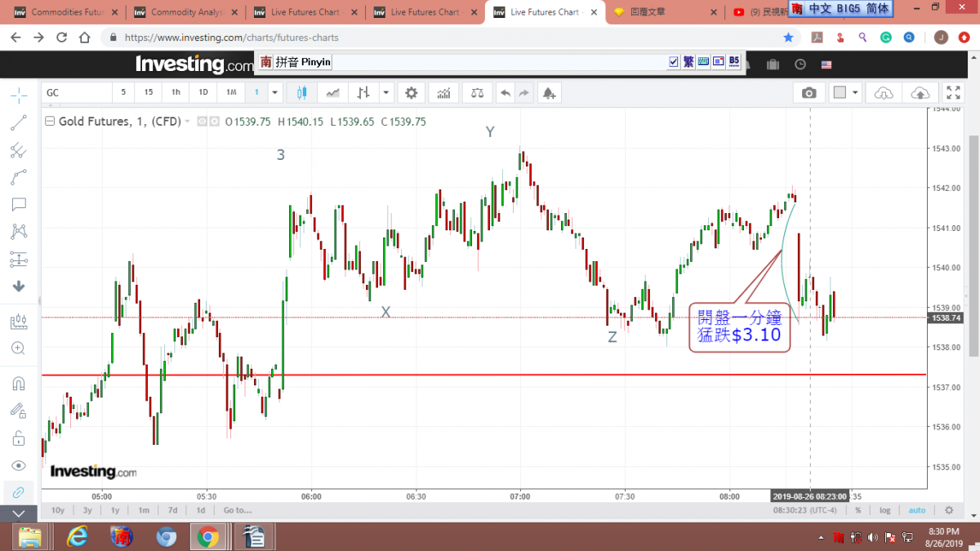
Task: Click the Go to... button
Action: coord(237,510)
